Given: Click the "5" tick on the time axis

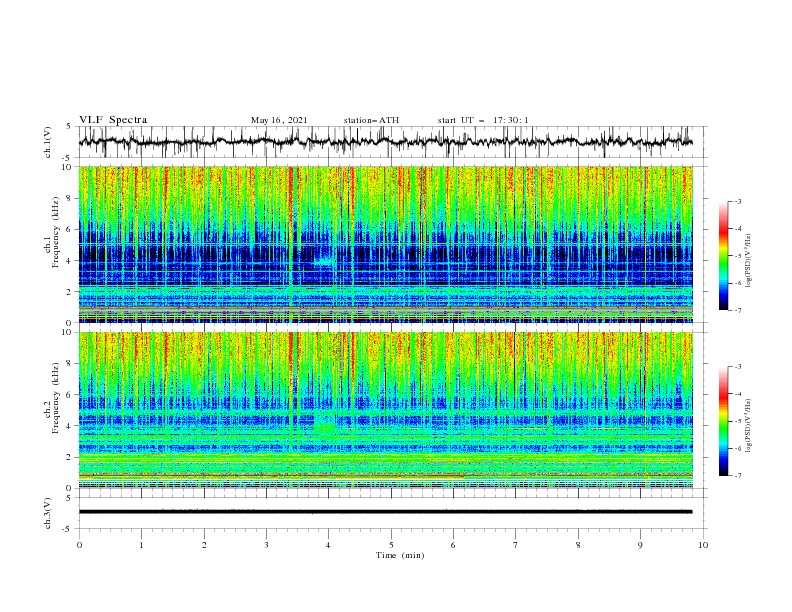Looking at the screenshot, I should point(391,545).
